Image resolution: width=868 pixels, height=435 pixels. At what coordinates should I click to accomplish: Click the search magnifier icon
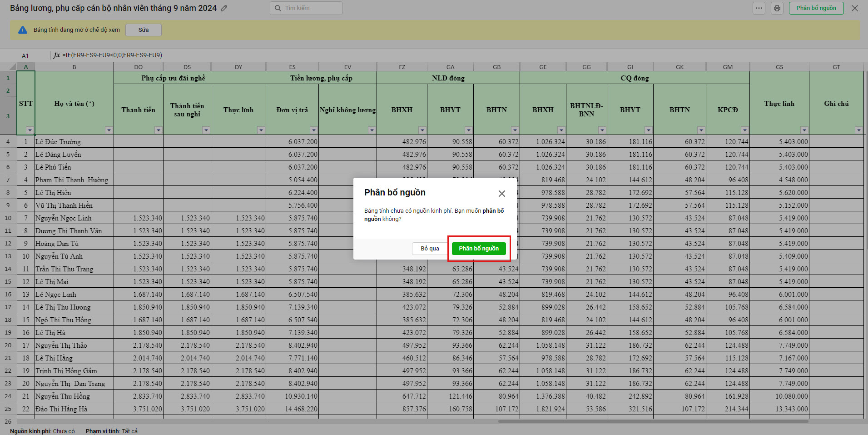point(278,8)
